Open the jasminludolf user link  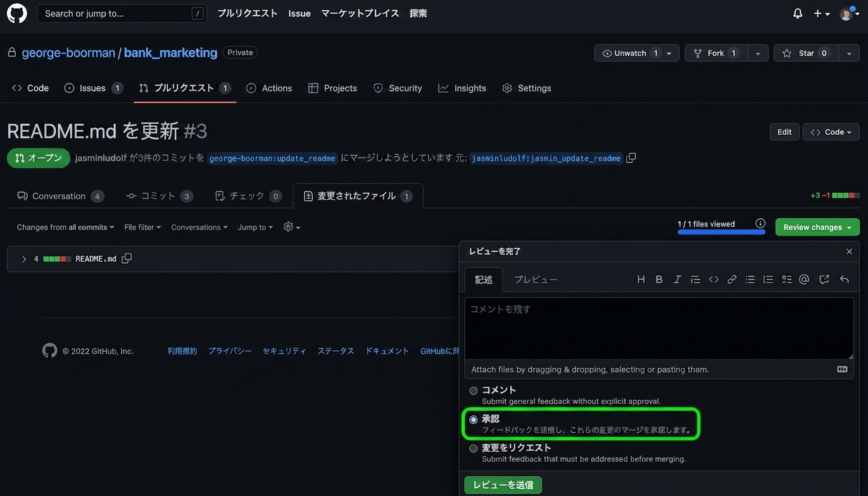tap(101, 158)
